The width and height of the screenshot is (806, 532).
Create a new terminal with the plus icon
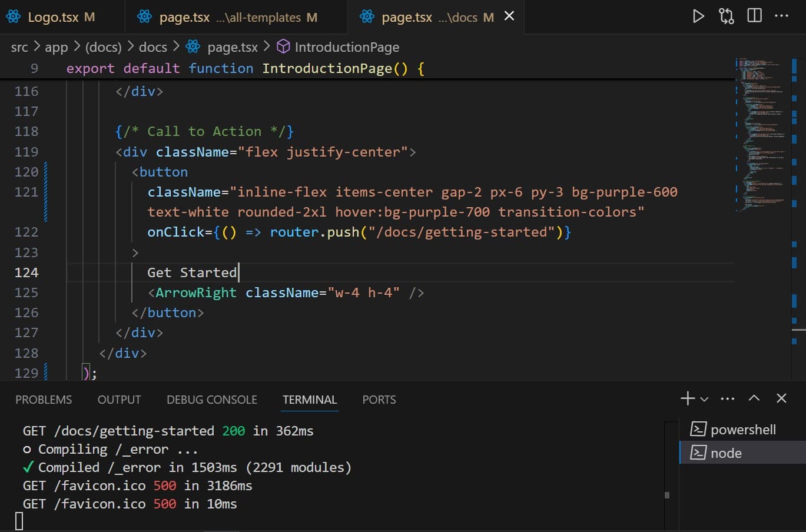click(688, 398)
